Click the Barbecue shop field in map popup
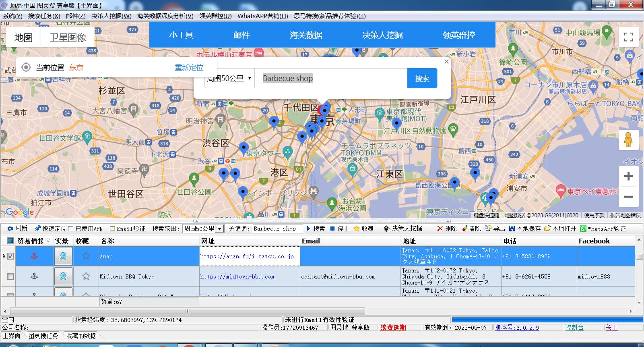The height and width of the screenshot is (347, 644). (x=331, y=78)
